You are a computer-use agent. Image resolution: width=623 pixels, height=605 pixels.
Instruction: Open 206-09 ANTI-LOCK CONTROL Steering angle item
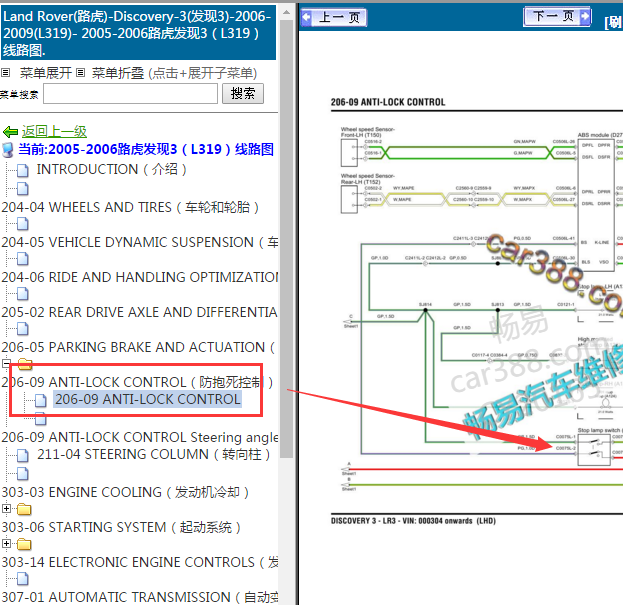click(x=139, y=437)
